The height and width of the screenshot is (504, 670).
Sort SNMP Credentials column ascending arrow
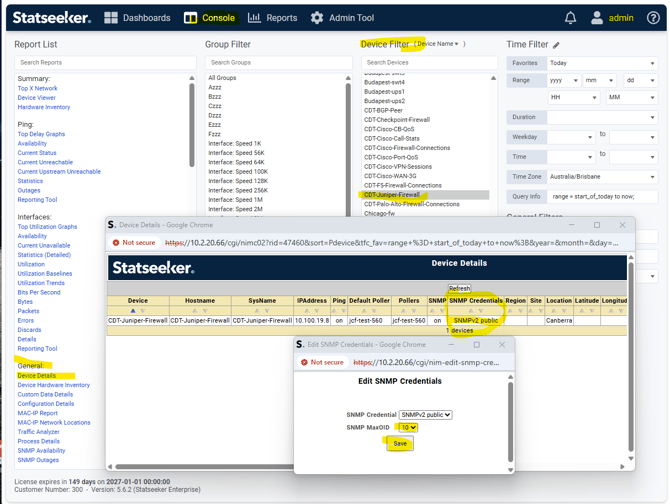(x=471, y=311)
